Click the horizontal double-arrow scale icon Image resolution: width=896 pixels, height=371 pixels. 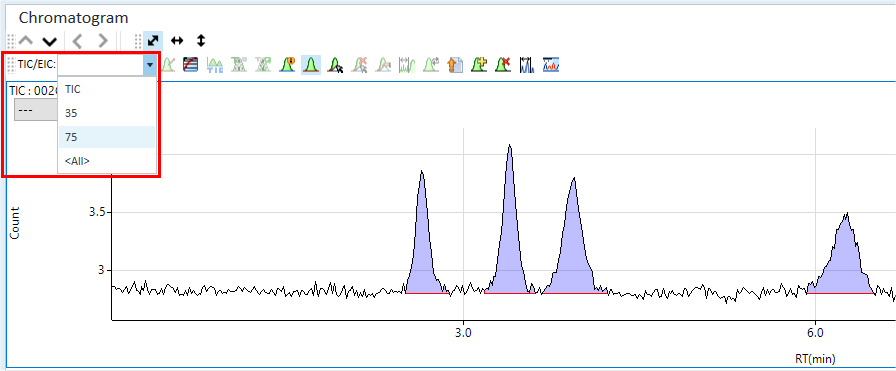177,41
